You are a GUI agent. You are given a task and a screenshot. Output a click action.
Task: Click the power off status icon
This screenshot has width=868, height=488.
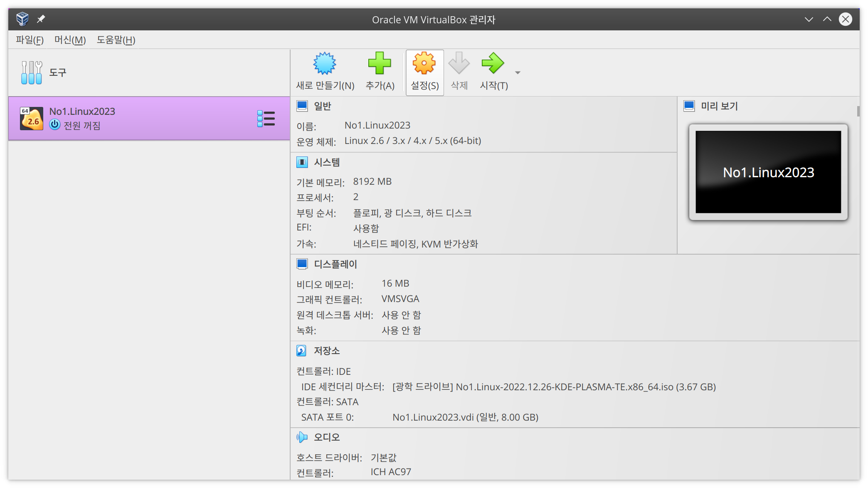(55, 125)
